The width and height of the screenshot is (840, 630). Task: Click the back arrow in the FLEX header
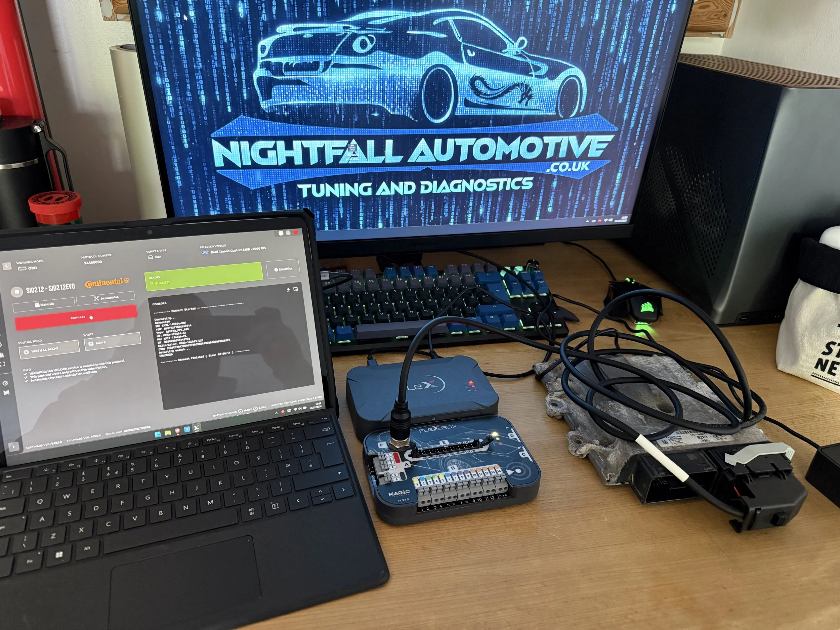click(7, 266)
